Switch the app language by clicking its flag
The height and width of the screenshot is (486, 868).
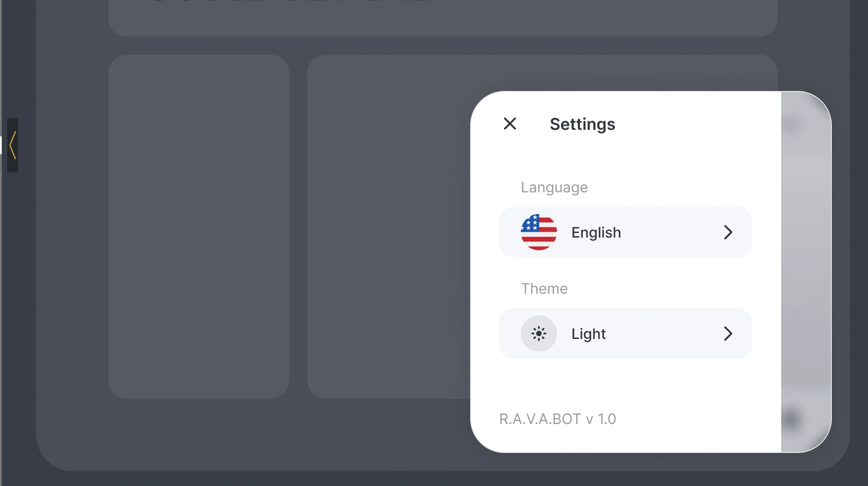tap(539, 232)
